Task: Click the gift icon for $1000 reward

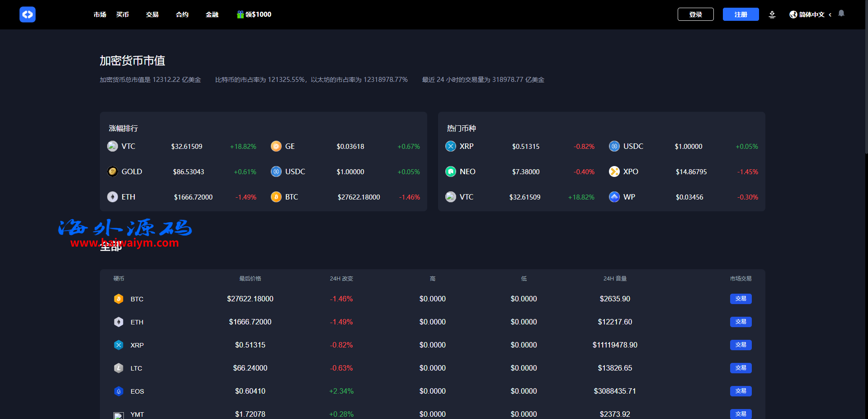Action: [x=241, y=14]
